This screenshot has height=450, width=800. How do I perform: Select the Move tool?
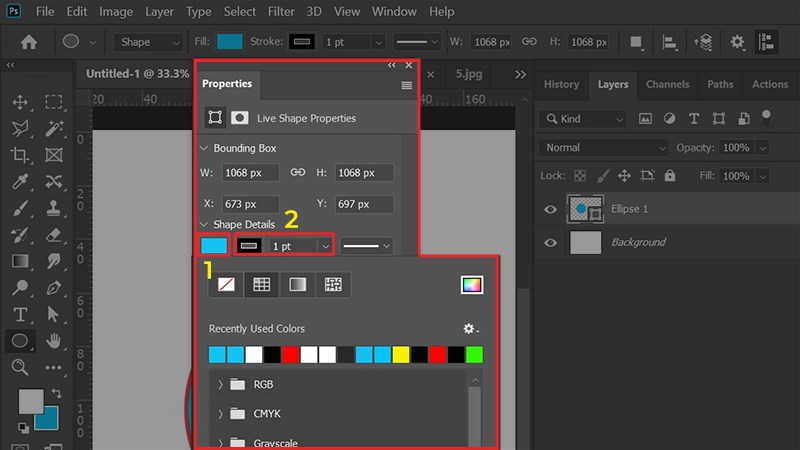pos(19,102)
